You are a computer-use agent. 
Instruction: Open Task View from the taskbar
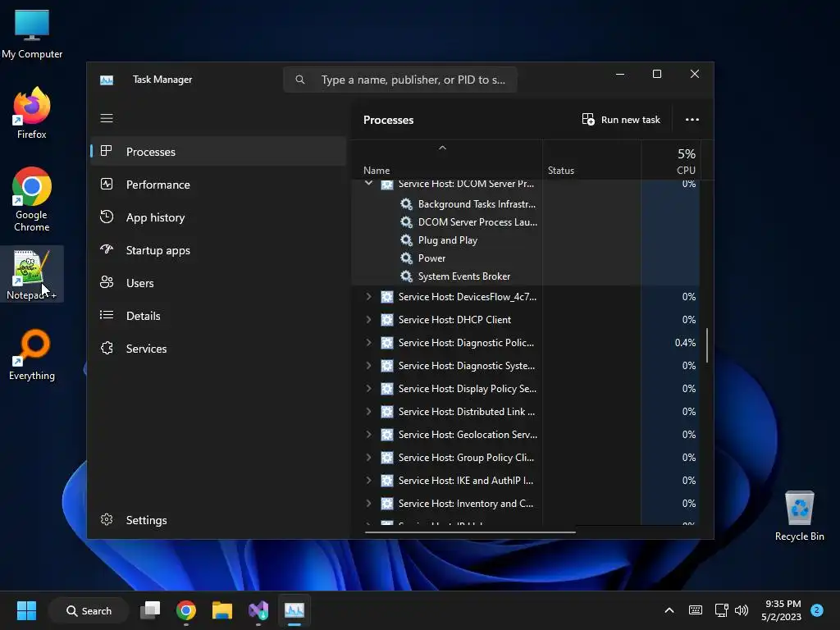[x=150, y=610]
